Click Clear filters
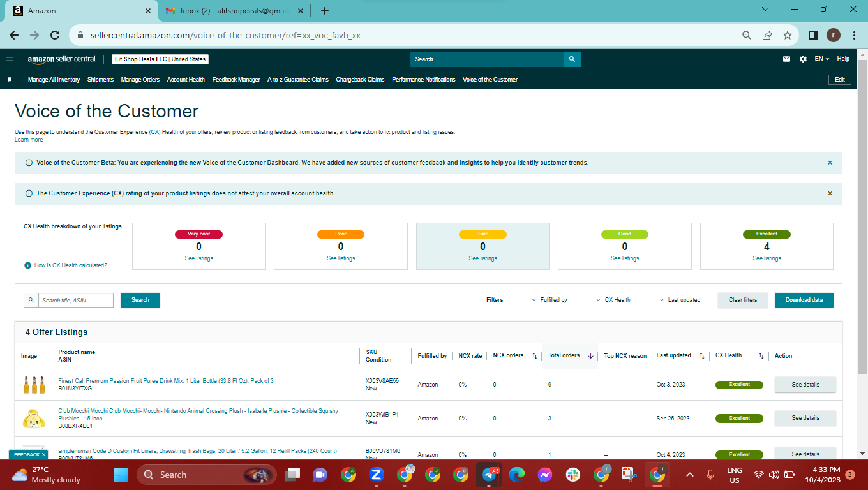 coord(743,300)
